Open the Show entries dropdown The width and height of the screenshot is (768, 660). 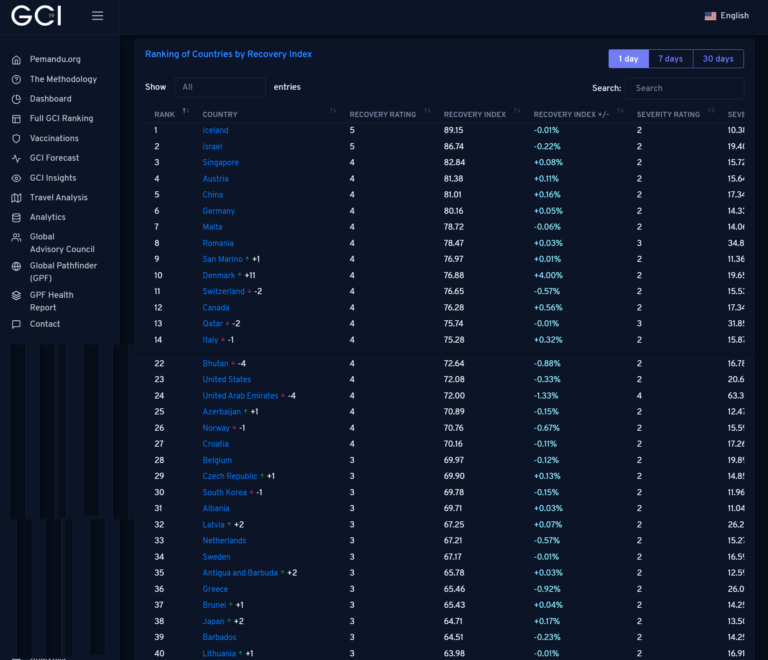tap(218, 87)
